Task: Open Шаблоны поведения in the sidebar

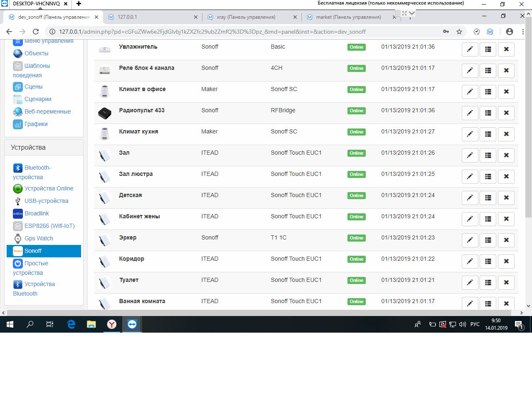Action: pos(32,70)
